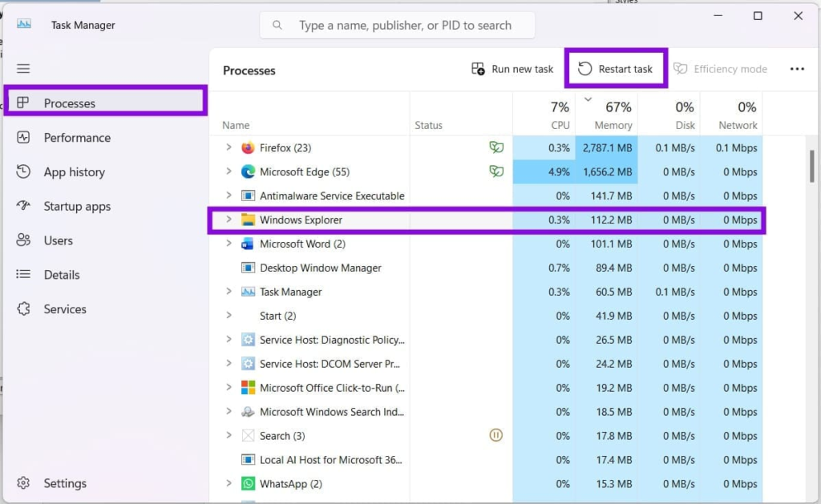Click the Search (3) process icon
The width and height of the screenshot is (821, 504).
click(248, 436)
